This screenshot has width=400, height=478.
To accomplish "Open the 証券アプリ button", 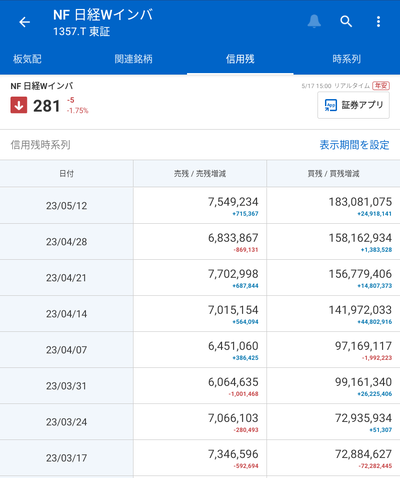I will (x=353, y=105).
